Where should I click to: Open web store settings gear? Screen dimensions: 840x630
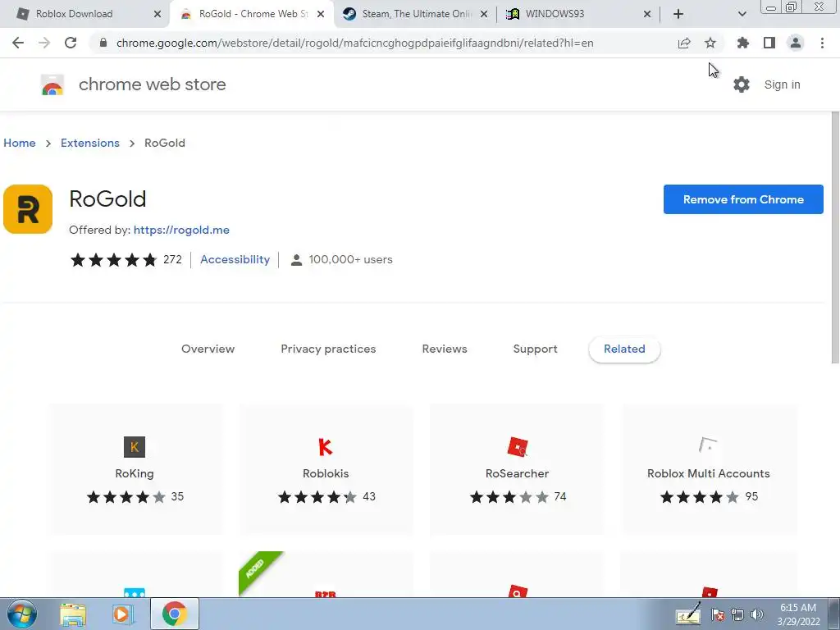click(742, 84)
